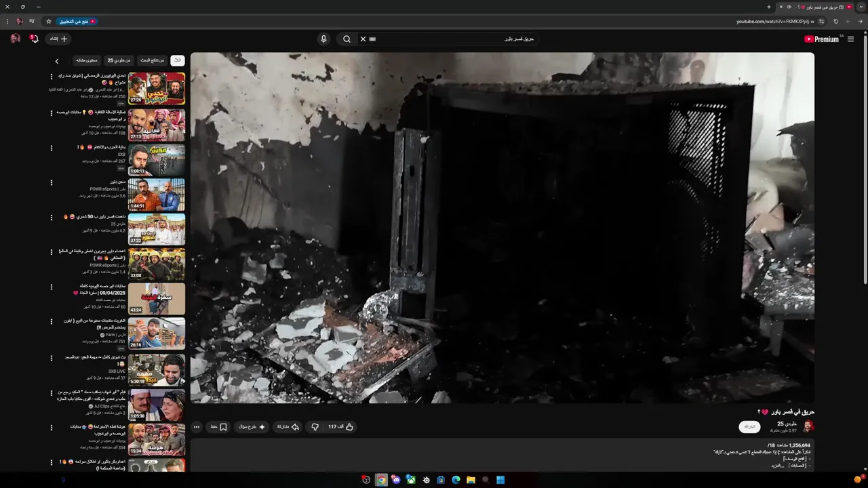Go forward in browser history

(848, 22)
